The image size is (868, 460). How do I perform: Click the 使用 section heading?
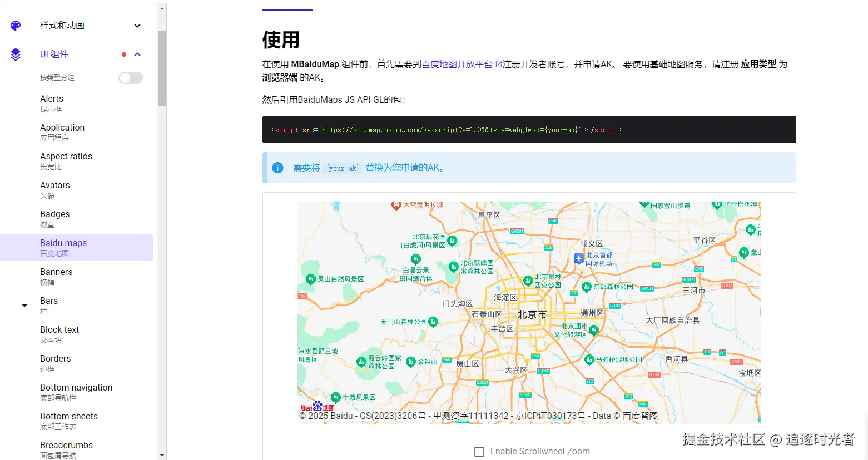(x=281, y=40)
